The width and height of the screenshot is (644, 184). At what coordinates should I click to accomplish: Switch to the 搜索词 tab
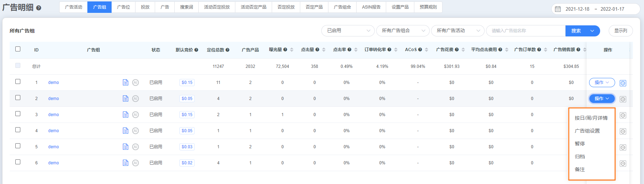[x=186, y=7]
